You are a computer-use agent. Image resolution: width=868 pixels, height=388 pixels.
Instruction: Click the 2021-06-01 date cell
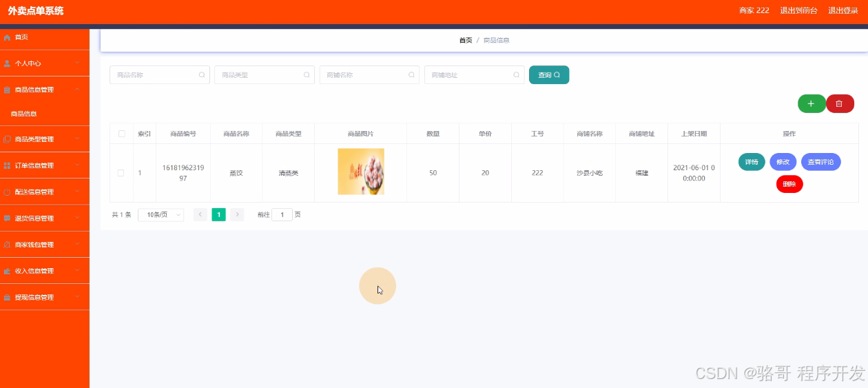pos(694,173)
